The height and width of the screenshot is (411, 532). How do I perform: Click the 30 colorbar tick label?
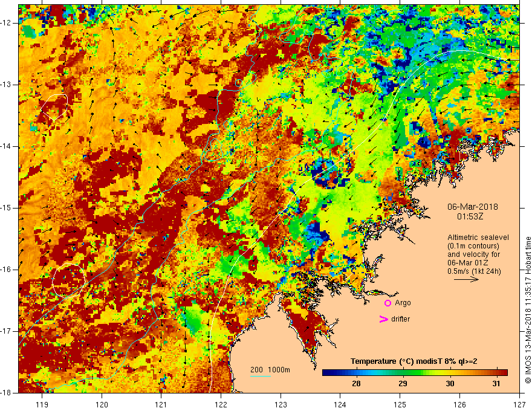[x=450, y=384]
